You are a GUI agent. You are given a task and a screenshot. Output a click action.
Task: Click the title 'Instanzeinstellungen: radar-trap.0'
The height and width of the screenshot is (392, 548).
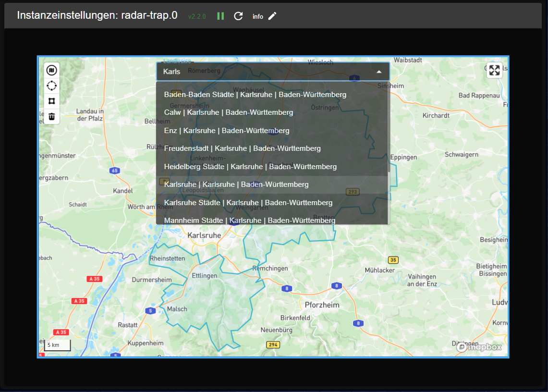[x=97, y=15]
